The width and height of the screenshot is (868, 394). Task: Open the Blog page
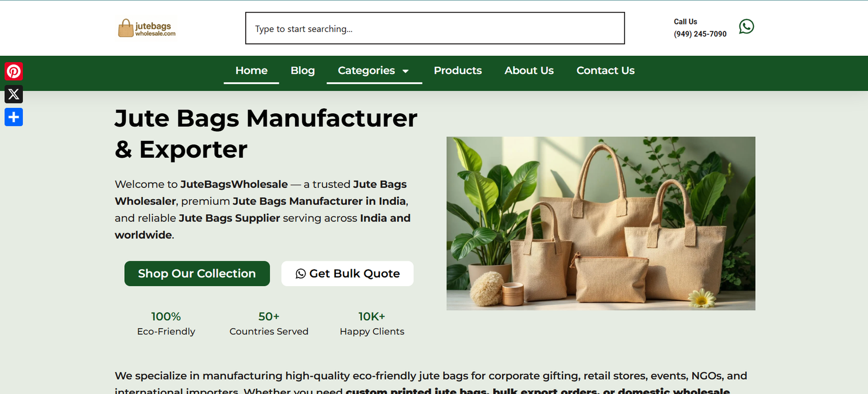(x=303, y=70)
